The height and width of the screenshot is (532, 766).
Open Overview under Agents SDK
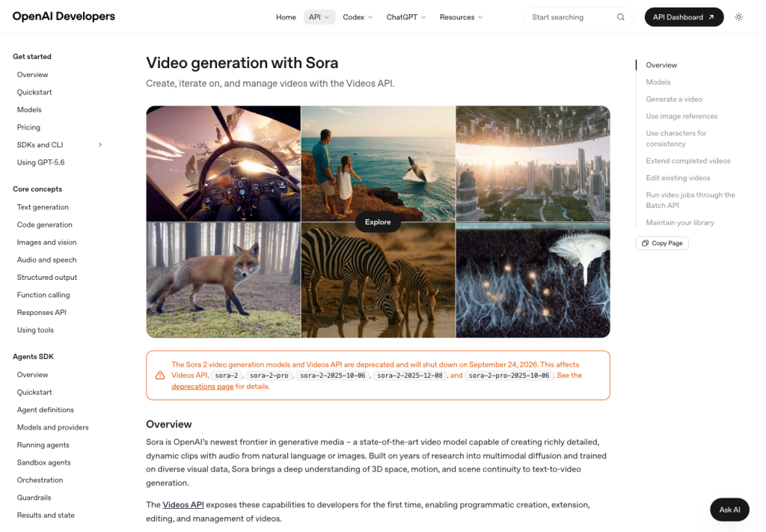click(32, 375)
